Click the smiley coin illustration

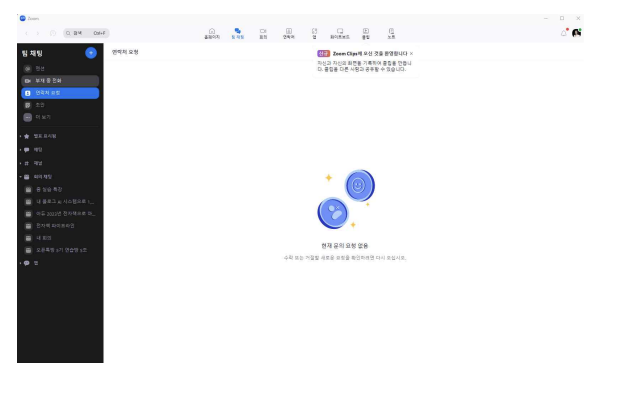pyautogui.click(x=359, y=186)
